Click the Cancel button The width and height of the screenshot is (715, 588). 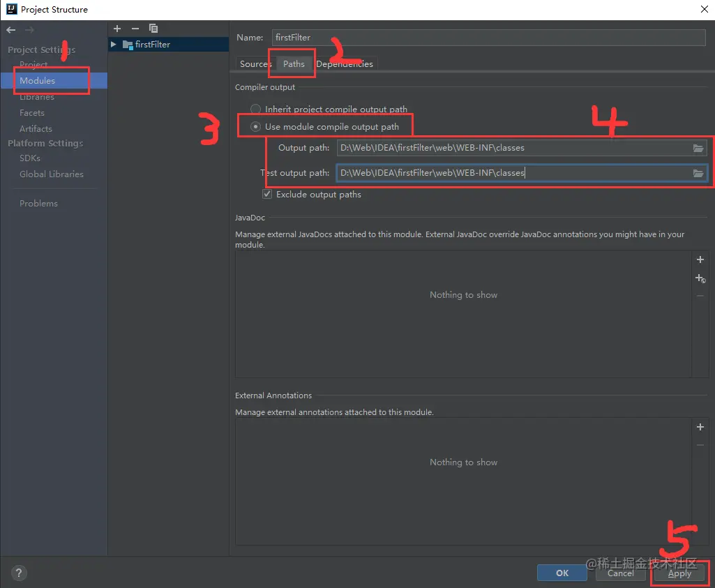click(x=620, y=573)
